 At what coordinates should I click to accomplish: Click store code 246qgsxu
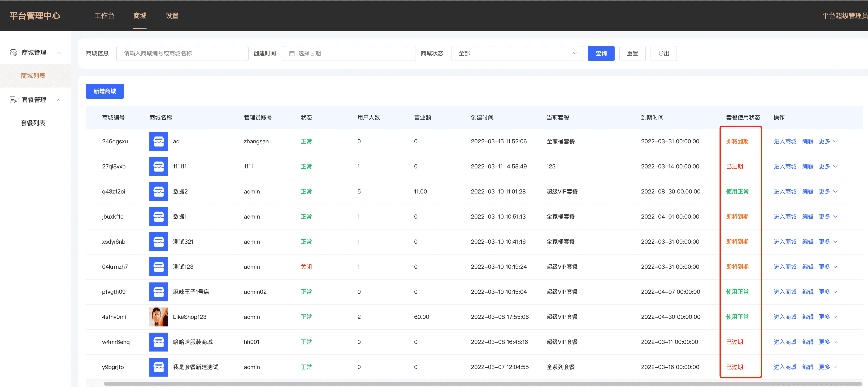tap(115, 141)
